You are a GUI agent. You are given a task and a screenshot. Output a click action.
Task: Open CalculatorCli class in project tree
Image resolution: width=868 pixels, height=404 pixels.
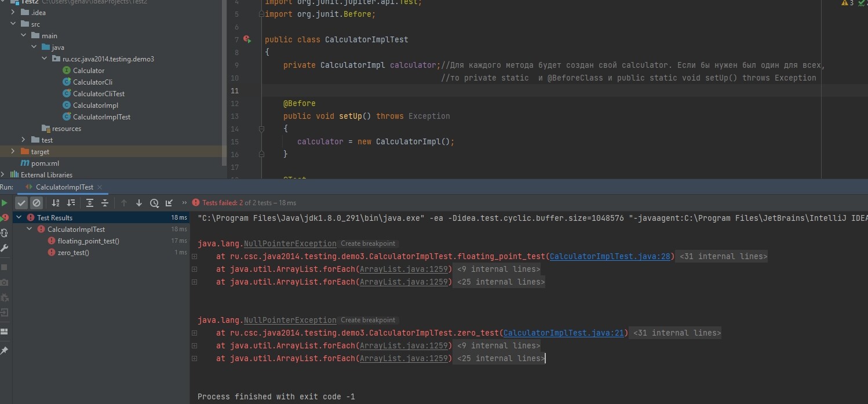tap(93, 82)
